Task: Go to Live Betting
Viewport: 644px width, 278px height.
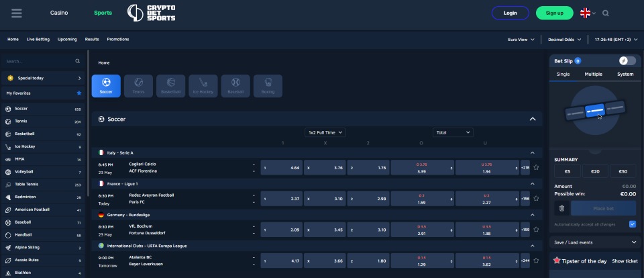Action: point(38,40)
